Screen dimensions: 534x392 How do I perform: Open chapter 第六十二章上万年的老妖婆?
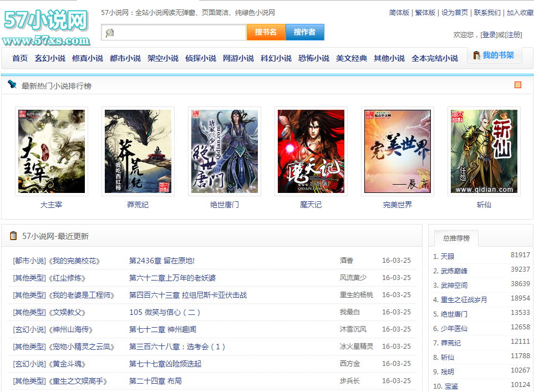coord(172,278)
